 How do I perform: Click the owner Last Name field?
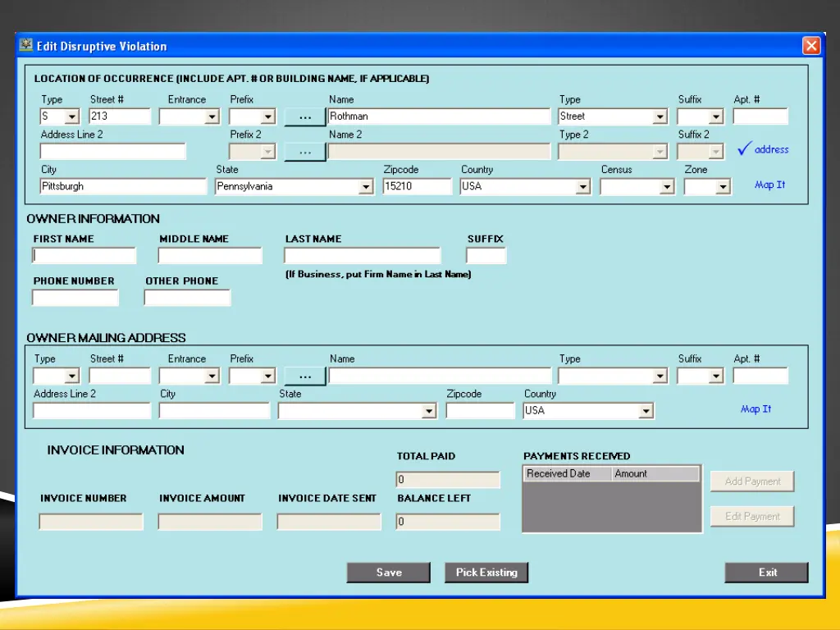click(362, 256)
